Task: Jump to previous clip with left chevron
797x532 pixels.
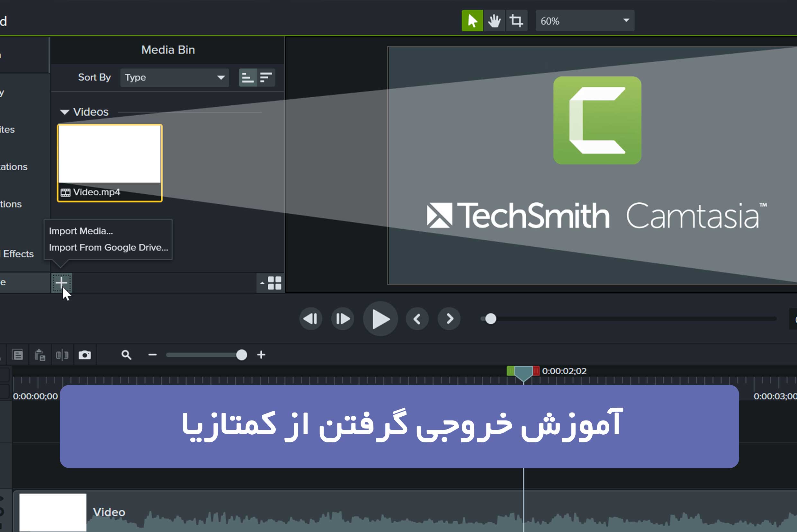Action: tap(417, 319)
